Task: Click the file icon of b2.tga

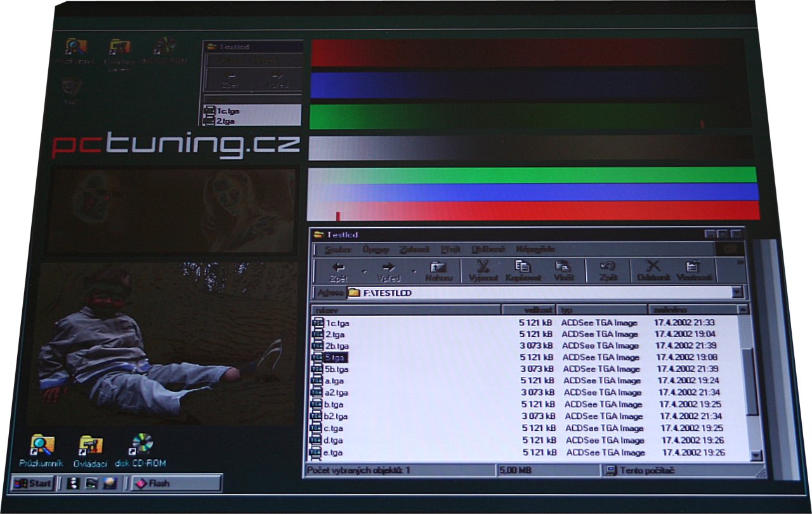Action: [317, 416]
